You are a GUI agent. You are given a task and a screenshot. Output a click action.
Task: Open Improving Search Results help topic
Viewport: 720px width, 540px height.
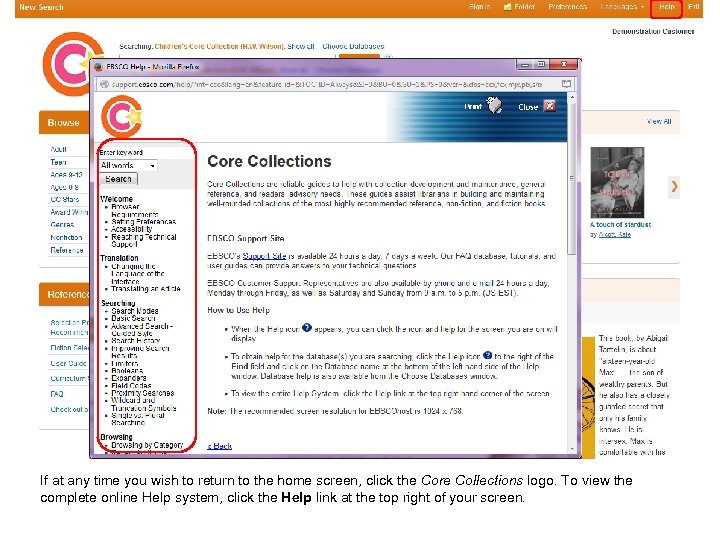pos(140,352)
